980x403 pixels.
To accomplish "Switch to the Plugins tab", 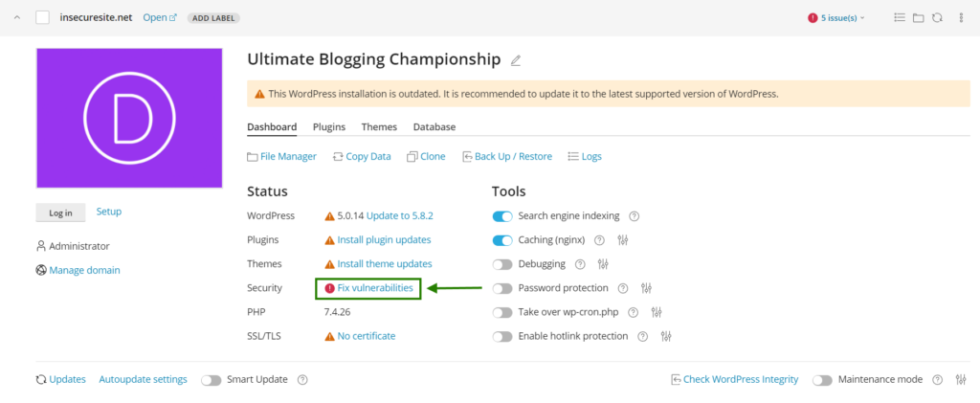I will pyautogui.click(x=329, y=127).
